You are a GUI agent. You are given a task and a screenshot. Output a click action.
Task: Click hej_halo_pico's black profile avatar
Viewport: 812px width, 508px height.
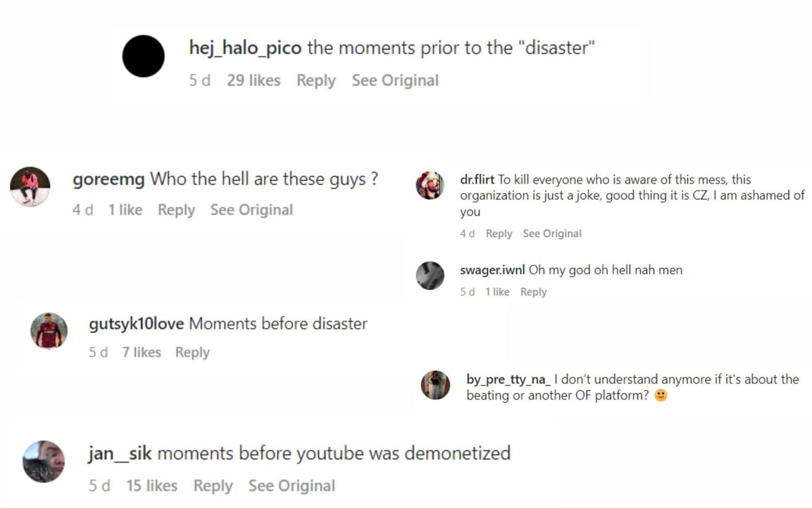[143, 56]
